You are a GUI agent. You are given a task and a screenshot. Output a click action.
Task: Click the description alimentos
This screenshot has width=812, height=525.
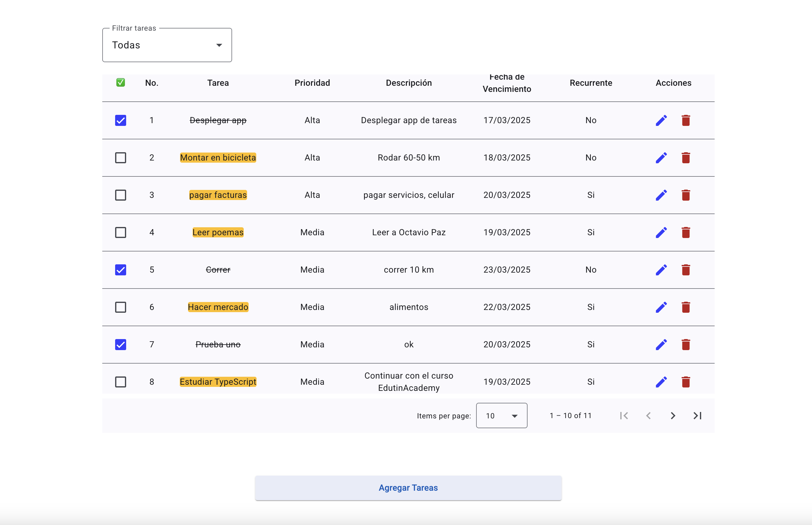(x=408, y=307)
